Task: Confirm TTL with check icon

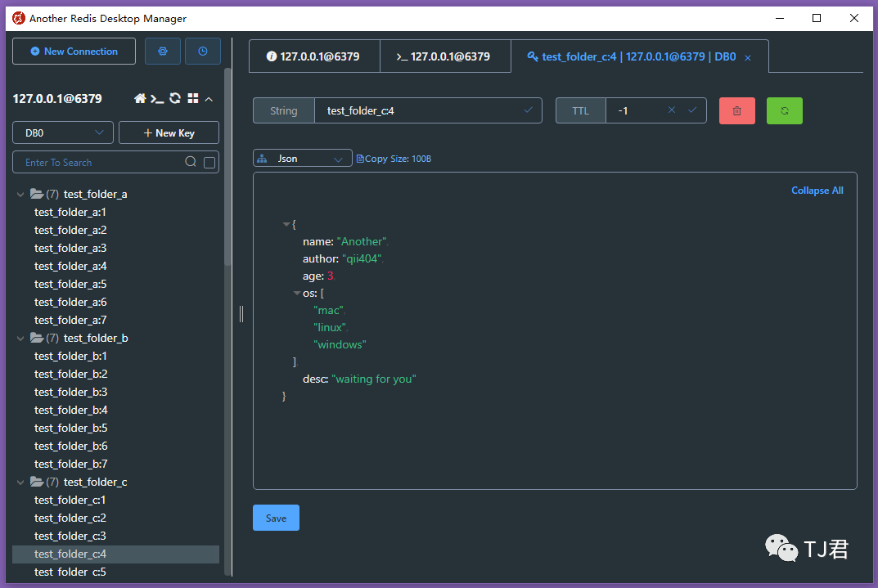Action: [x=692, y=110]
